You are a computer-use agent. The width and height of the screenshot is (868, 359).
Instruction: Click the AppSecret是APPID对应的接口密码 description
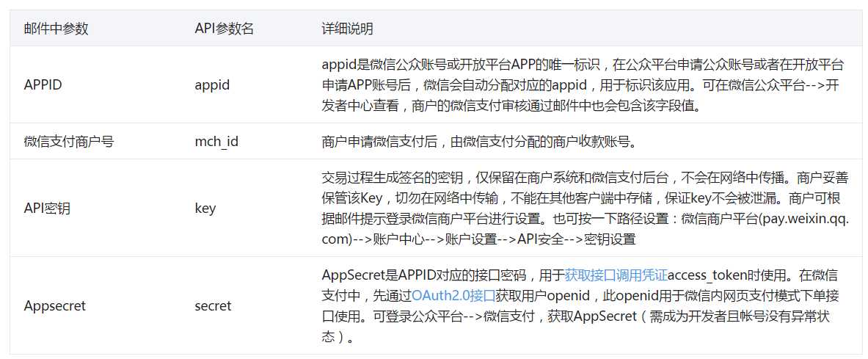580,306
